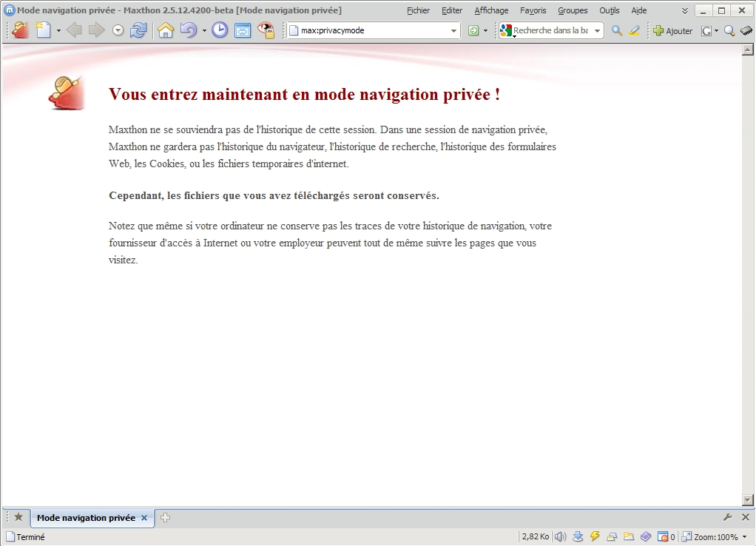Minimize the Maxthon window
This screenshot has width=756, height=546.
point(703,10)
